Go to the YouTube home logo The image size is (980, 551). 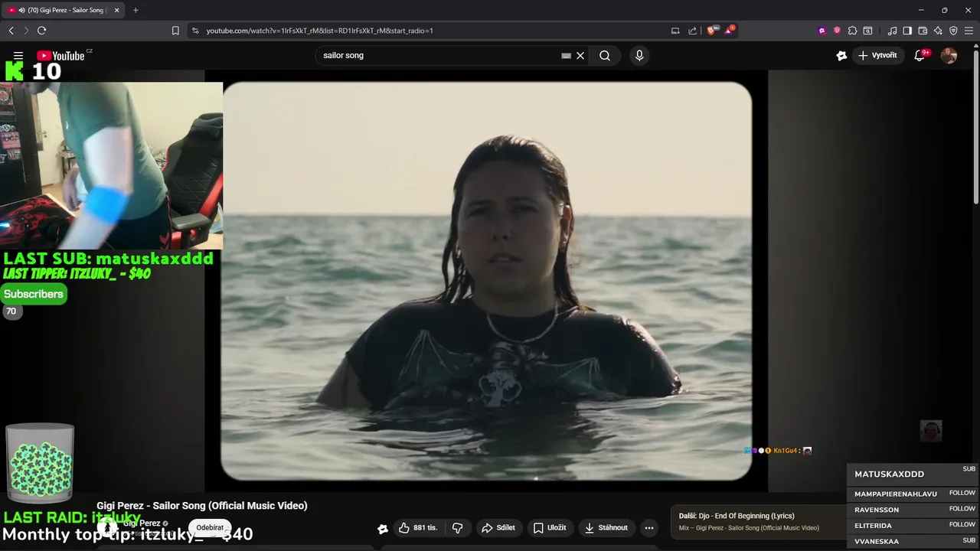pyautogui.click(x=60, y=55)
